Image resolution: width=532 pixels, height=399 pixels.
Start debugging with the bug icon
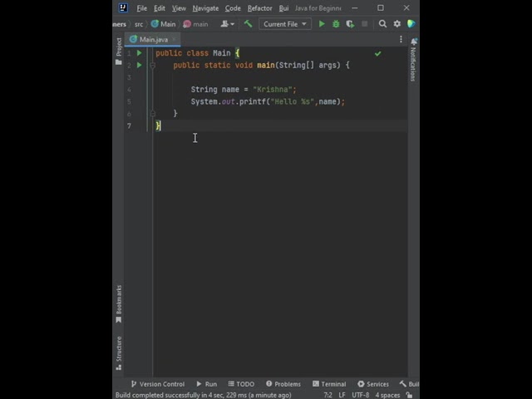[336, 24]
